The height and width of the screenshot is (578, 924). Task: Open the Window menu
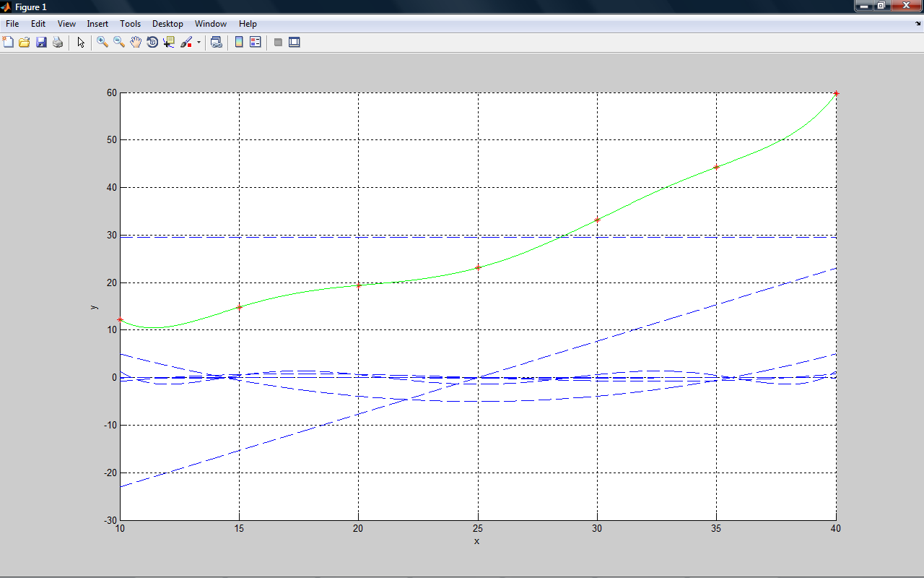211,24
